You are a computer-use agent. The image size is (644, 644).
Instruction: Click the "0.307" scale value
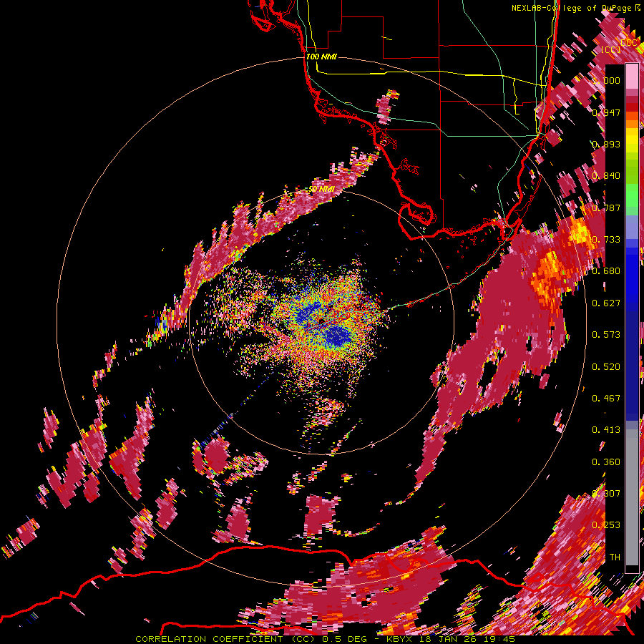[606, 494]
